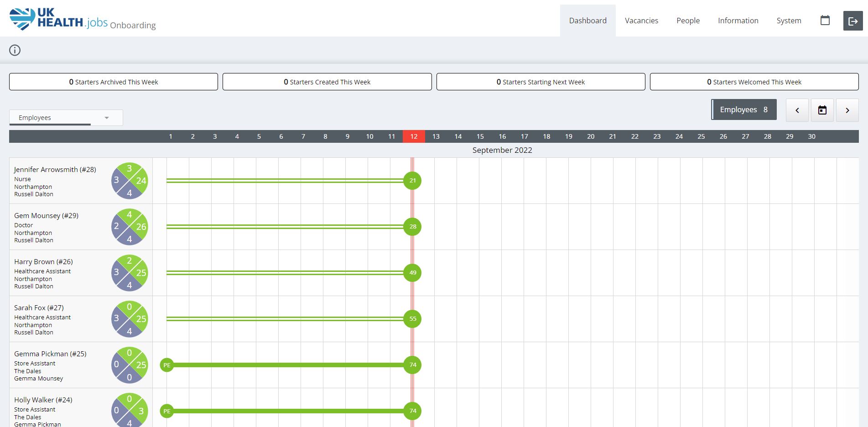Click the milestone circle 49 on Harry Brown's row
The height and width of the screenshot is (427, 868).
[412, 273]
